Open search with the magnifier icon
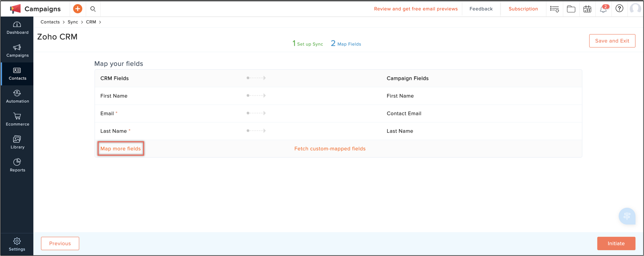 point(93,9)
